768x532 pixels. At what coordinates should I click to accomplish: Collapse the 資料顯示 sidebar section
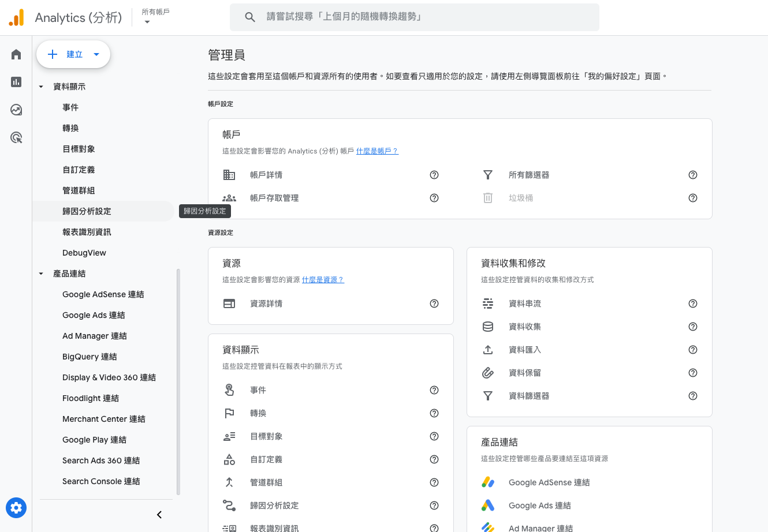pos(41,87)
